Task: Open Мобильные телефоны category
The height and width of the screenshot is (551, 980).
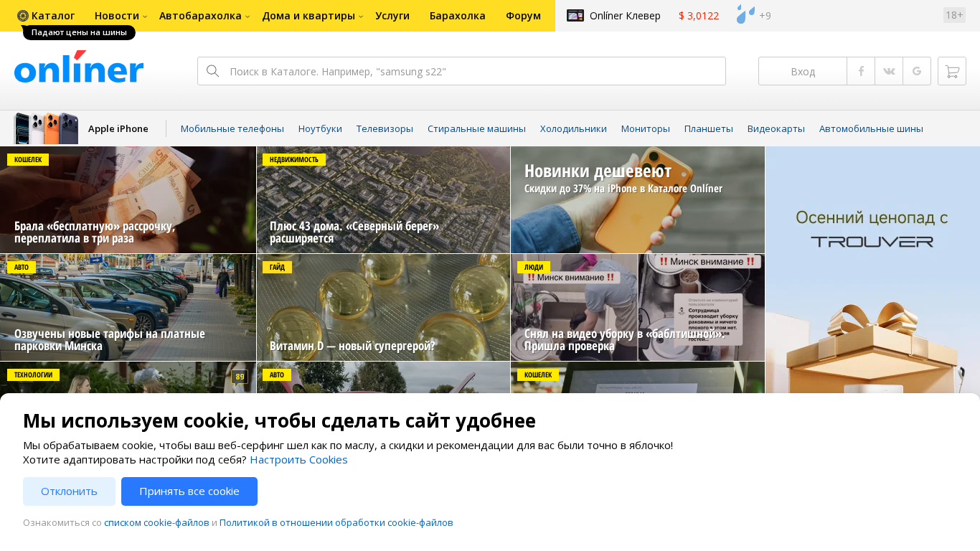Action: coord(232,128)
